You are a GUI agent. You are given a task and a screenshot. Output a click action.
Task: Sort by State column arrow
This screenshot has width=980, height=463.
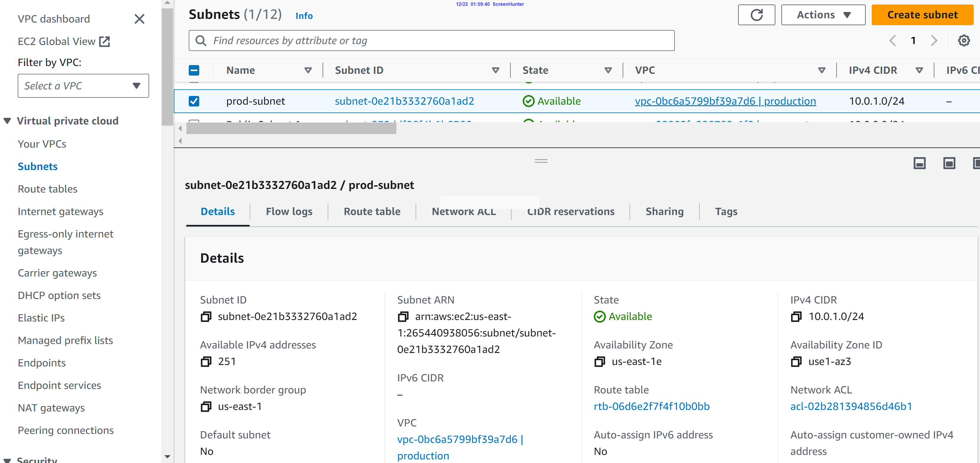[608, 70]
